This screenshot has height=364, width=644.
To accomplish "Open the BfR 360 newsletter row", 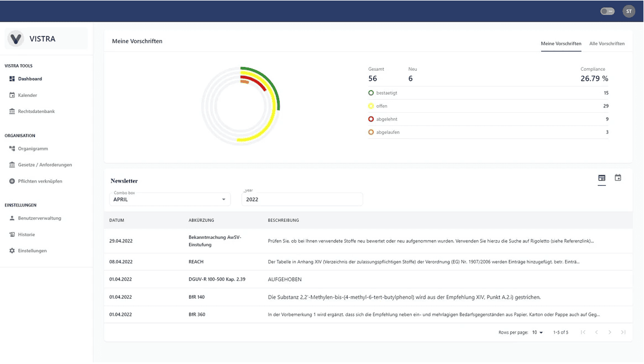I will 368,315.
